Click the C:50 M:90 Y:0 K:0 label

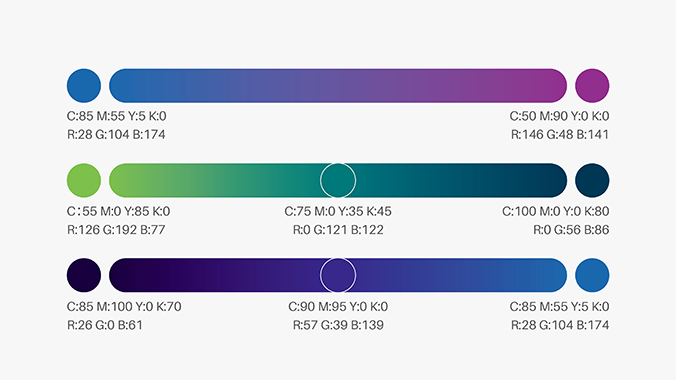559,116
